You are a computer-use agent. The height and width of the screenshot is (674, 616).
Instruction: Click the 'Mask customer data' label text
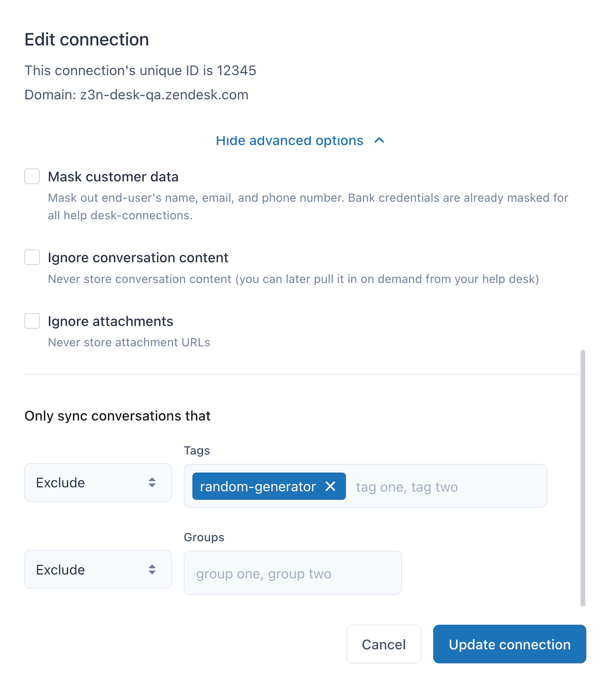[x=113, y=177]
